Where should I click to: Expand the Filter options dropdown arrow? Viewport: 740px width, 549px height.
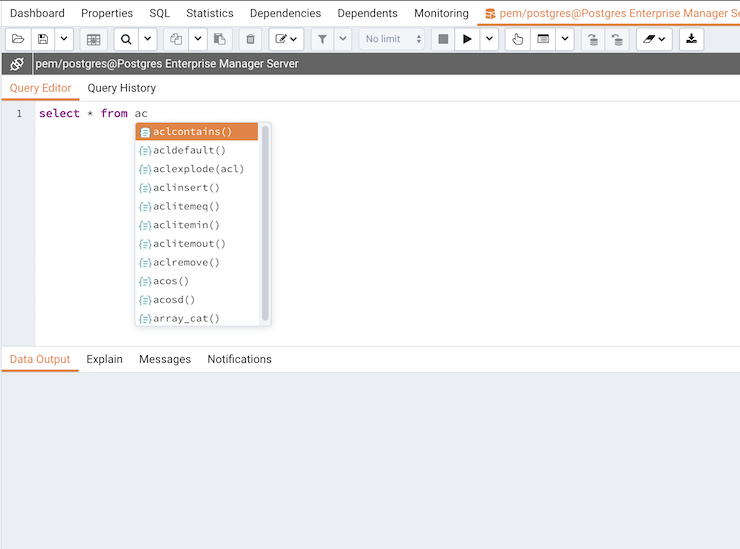(x=343, y=39)
